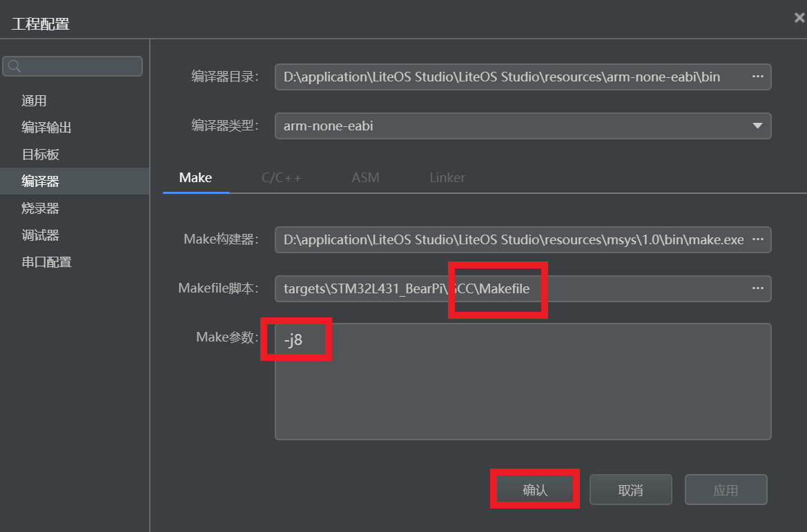Switch to the Linker tab
807x532 pixels.
coord(447,178)
